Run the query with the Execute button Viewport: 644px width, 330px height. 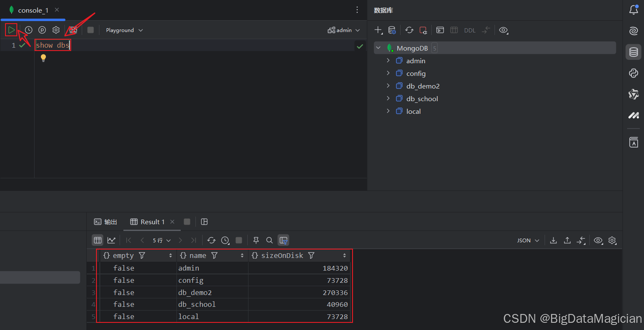(x=11, y=30)
